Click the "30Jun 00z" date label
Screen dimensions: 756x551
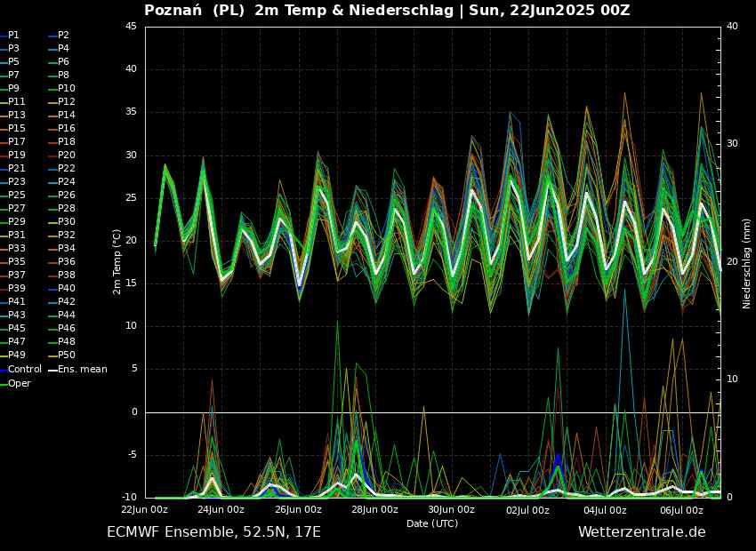tap(452, 509)
